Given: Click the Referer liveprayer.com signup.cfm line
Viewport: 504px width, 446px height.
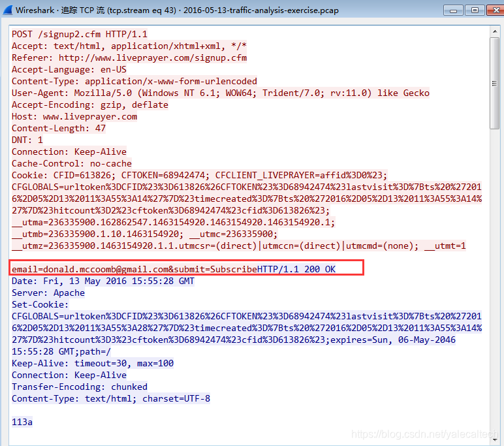Looking at the screenshot, I should tap(129, 58).
